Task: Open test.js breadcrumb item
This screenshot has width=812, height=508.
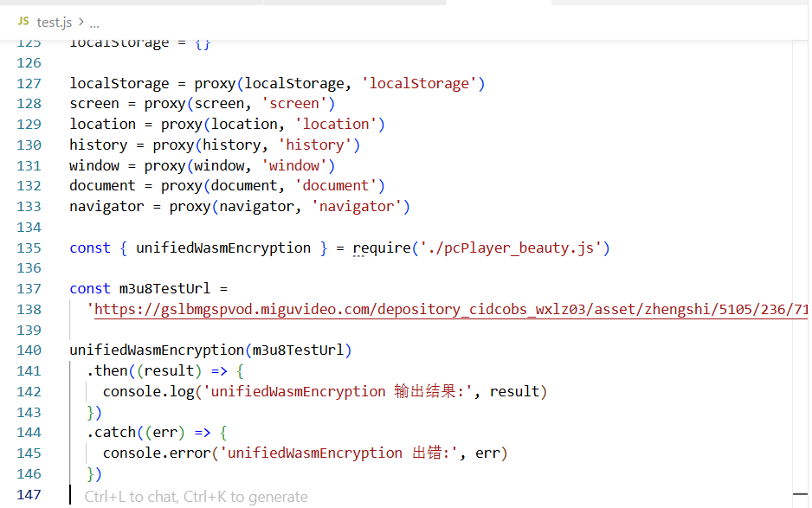Action: [x=55, y=23]
